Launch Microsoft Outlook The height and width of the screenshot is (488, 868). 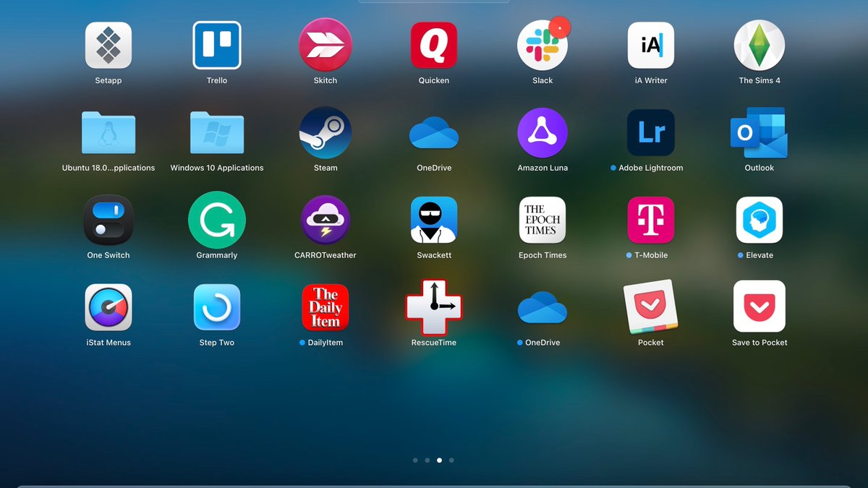(x=759, y=132)
